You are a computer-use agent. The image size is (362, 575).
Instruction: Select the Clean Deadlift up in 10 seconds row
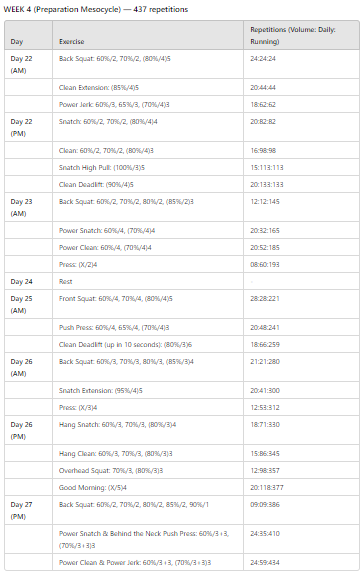click(x=182, y=344)
